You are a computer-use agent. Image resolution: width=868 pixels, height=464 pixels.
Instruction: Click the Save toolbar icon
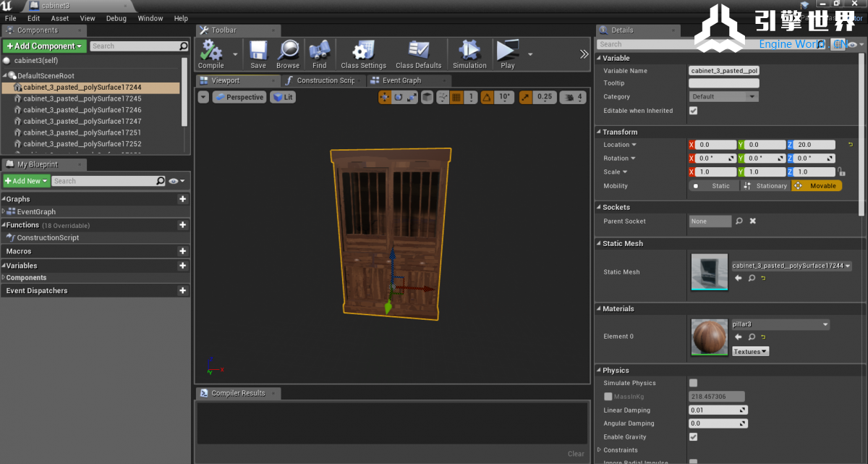(x=258, y=54)
